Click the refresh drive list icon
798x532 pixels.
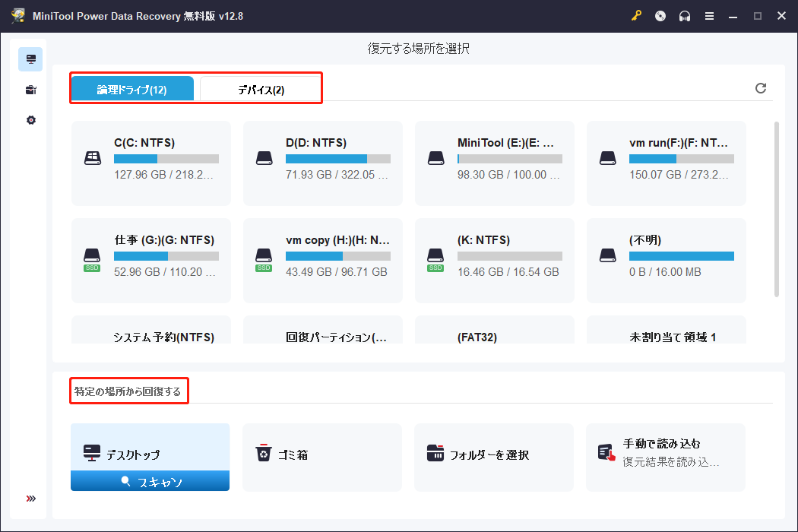pyautogui.click(x=761, y=88)
